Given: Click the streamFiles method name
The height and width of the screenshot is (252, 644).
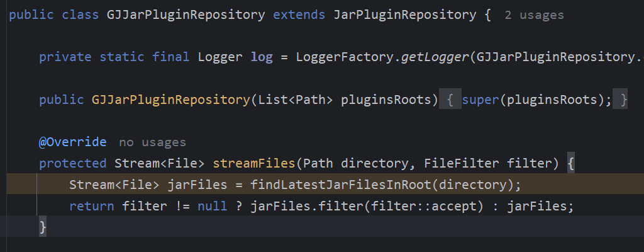Looking at the screenshot, I should tap(254, 163).
